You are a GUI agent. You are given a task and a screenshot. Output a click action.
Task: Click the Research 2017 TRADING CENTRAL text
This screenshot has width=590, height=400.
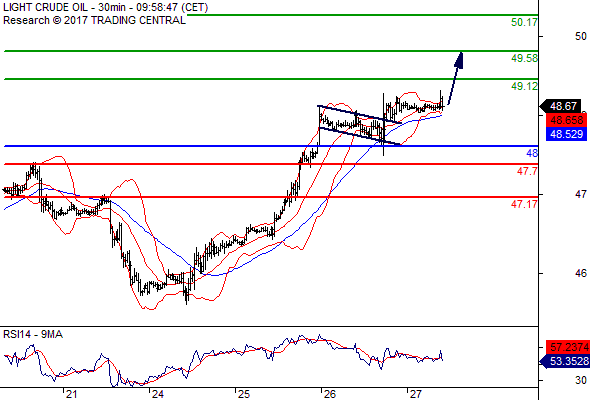tap(94, 20)
